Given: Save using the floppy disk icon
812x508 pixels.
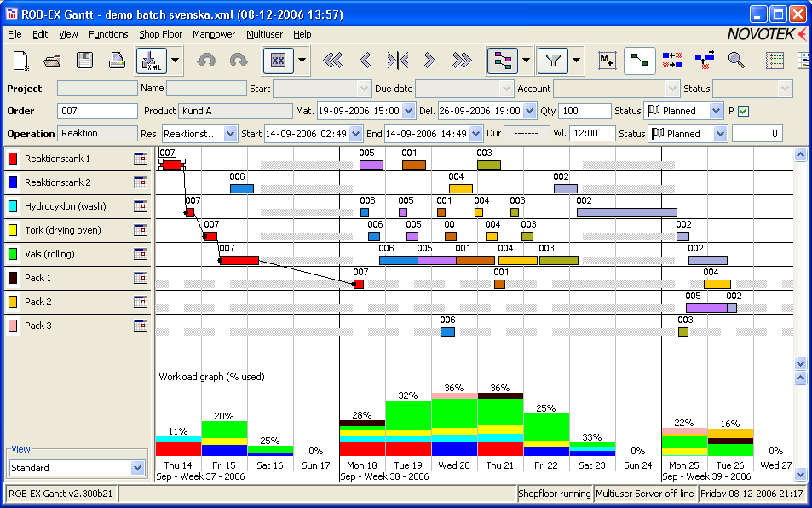Looking at the screenshot, I should (84, 61).
